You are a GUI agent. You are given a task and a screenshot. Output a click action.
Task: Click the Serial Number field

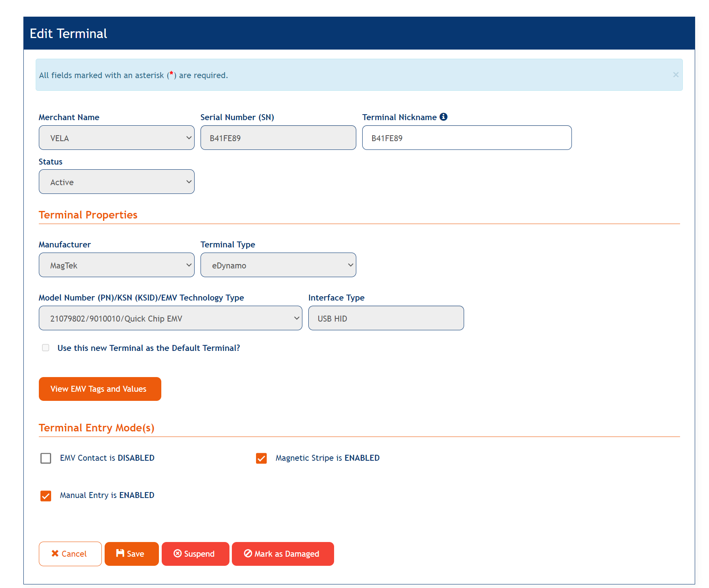[278, 138]
